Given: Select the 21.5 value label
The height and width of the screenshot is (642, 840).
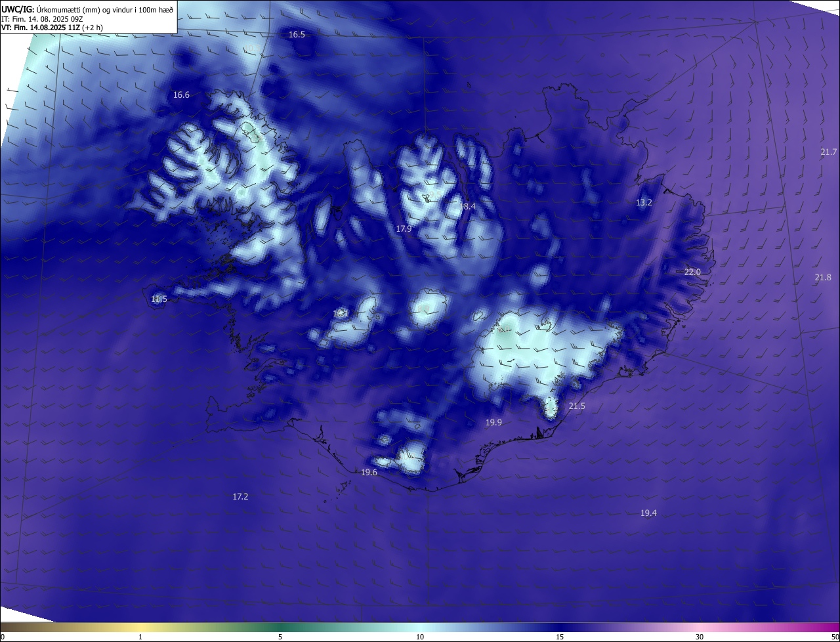Looking at the screenshot, I should 577,407.
